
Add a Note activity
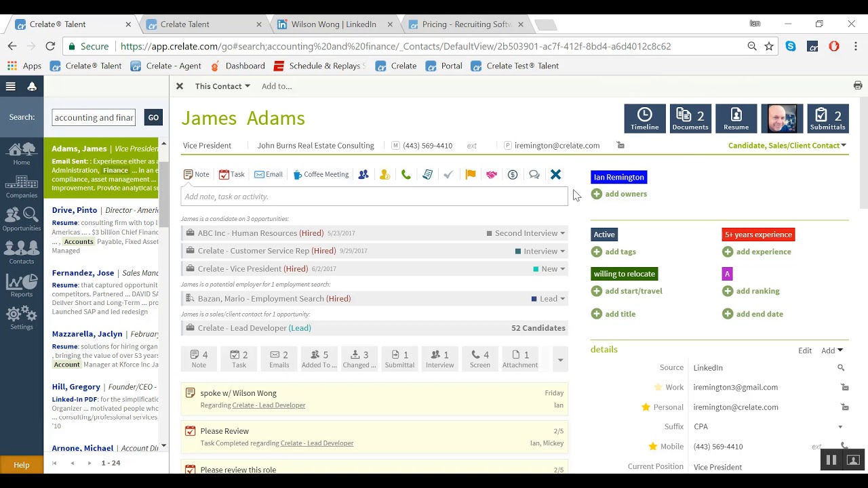196,174
